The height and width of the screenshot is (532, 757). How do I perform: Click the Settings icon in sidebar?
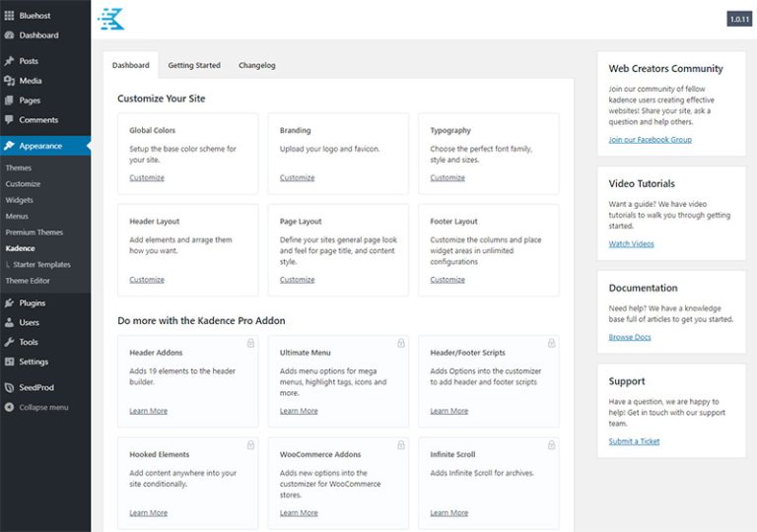click(9, 362)
